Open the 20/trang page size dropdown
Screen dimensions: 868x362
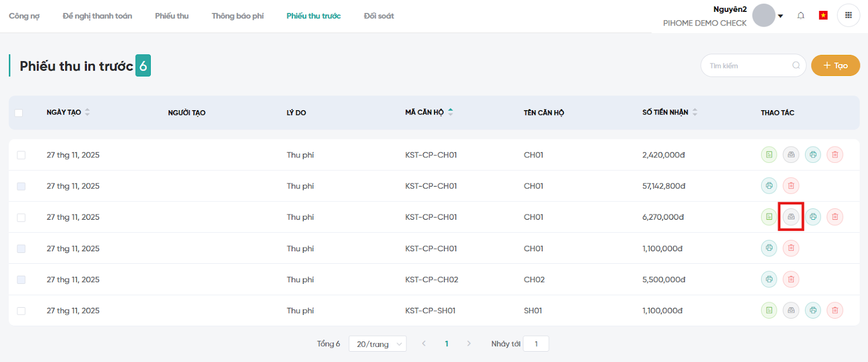tap(378, 344)
